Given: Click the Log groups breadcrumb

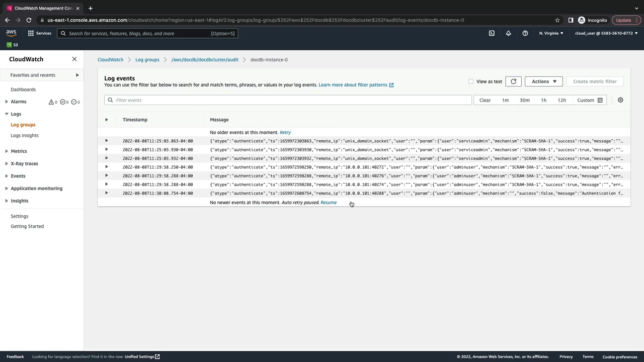Looking at the screenshot, I should [x=147, y=59].
